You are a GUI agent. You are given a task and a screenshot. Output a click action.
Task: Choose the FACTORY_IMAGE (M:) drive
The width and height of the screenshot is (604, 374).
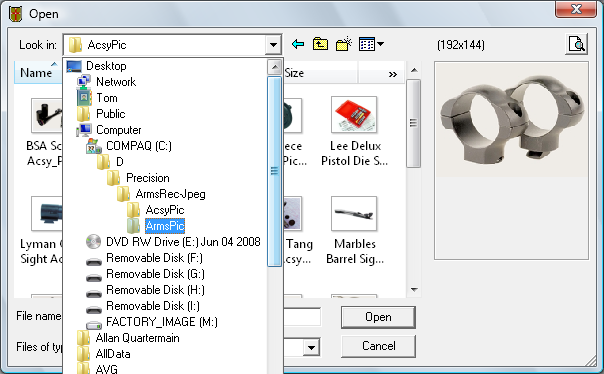(152, 322)
